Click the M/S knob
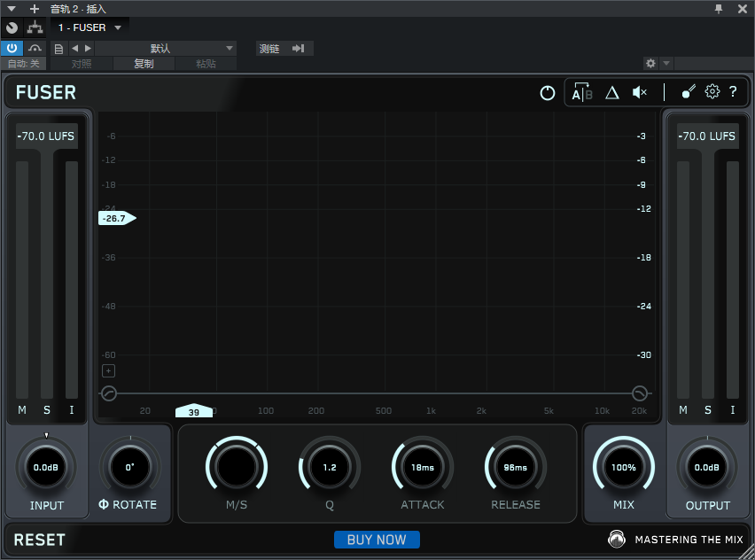Image resolution: width=755 pixels, height=560 pixels. pos(237,467)
